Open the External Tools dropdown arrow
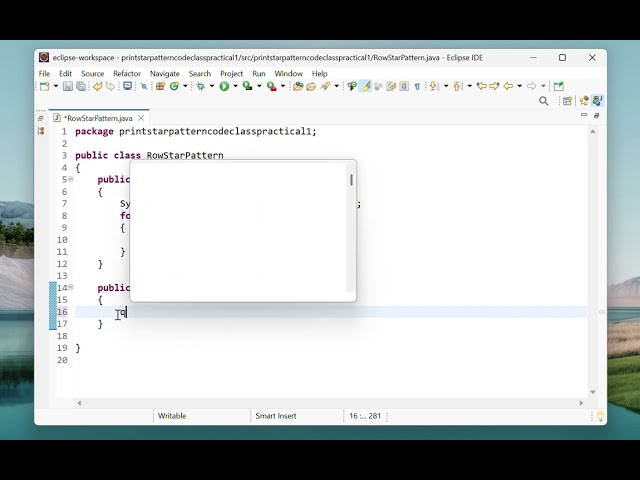 click(x=282, y=86)
